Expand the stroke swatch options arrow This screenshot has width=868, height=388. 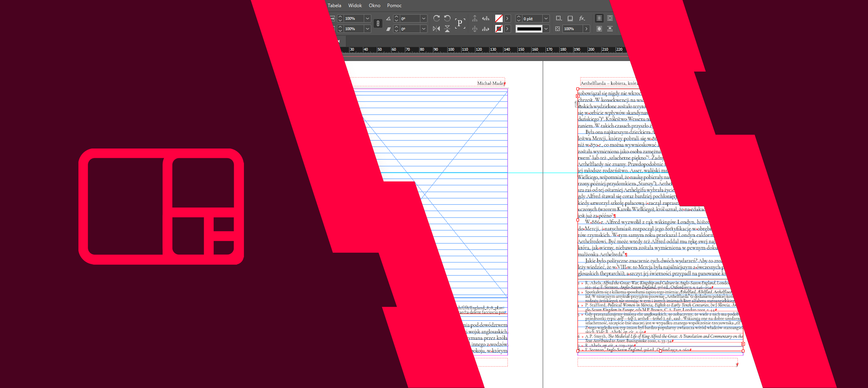pos(507,29)
